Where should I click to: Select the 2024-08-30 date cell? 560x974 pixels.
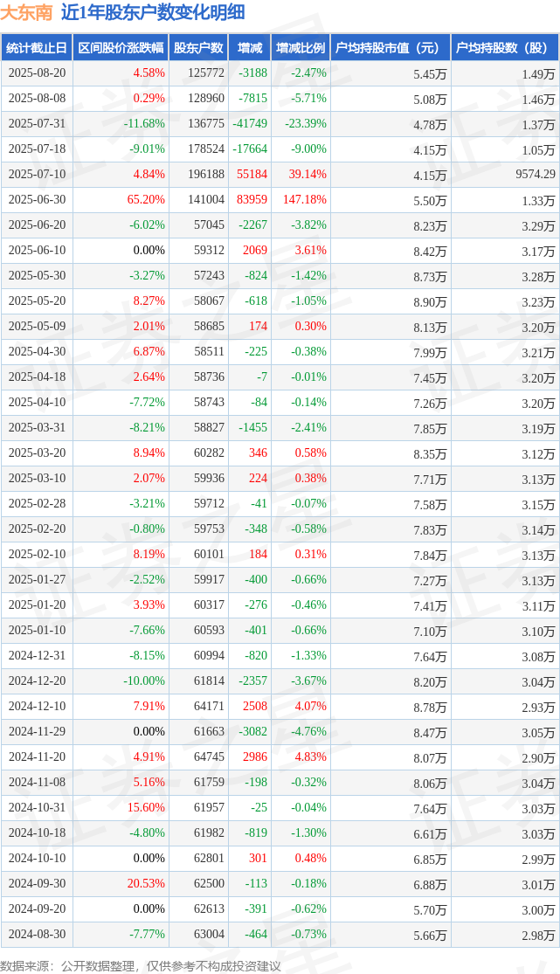(x=37, y=934)
